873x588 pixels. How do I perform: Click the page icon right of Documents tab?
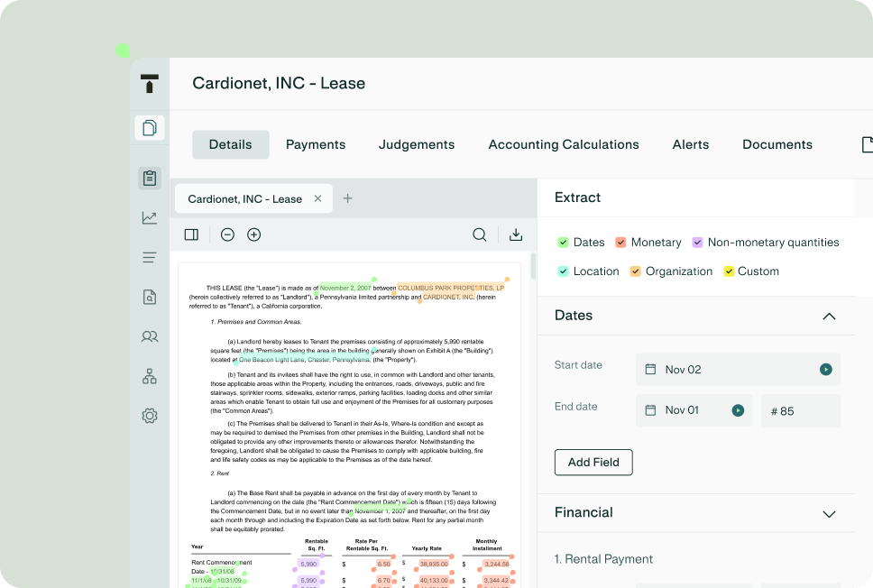pos(867,144)
